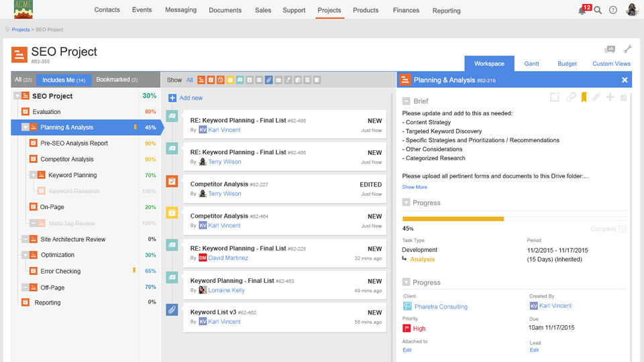Click the task checkbox icon next to Evaluation
This screenshot has width=644, height=362.
tap(25, 112)
